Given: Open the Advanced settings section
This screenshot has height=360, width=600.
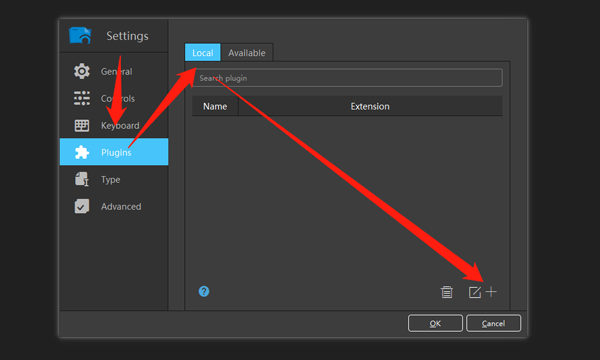Looking at the screenshot, I should click(x=114, y=206).
